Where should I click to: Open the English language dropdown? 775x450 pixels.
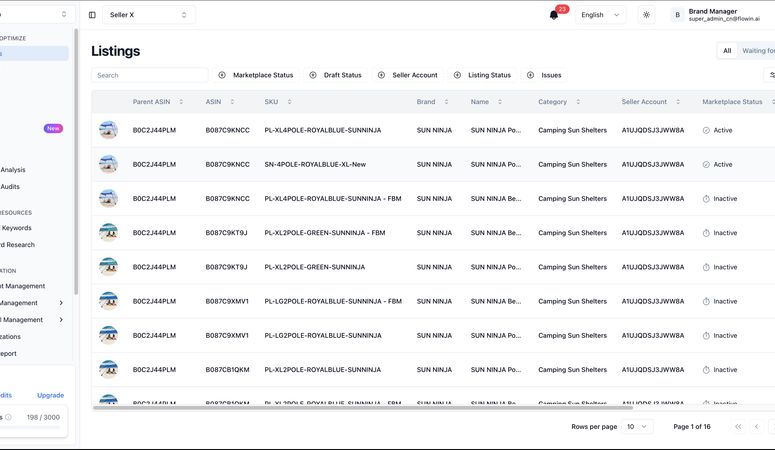coord(600,15)
